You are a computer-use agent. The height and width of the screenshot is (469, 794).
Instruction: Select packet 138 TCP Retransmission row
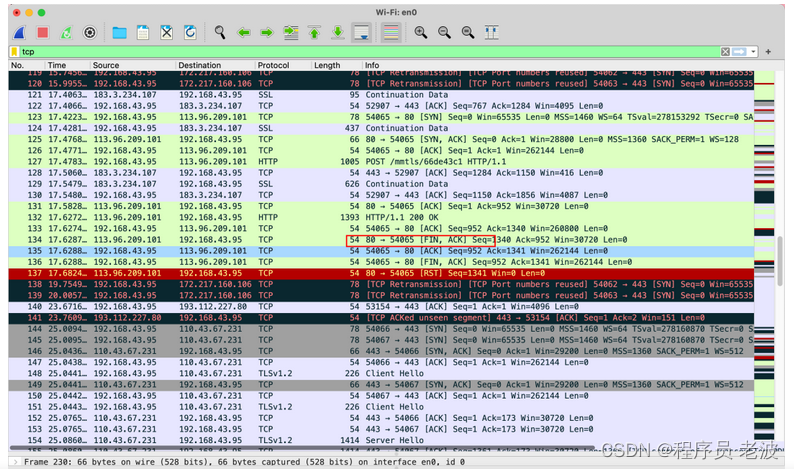pos(381,285)
